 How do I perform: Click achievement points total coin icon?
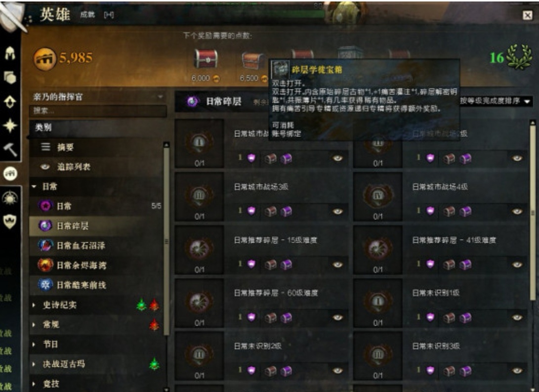click(x=44, y=59)
